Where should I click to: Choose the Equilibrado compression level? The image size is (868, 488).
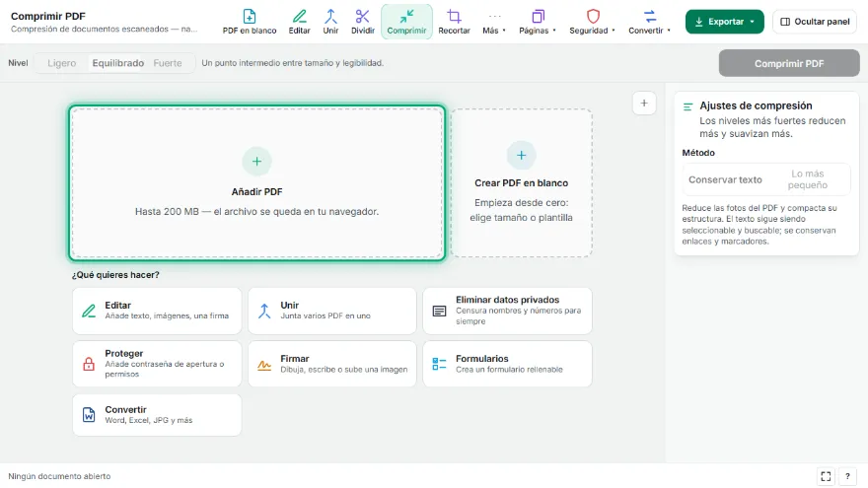(x=118, y=63)
